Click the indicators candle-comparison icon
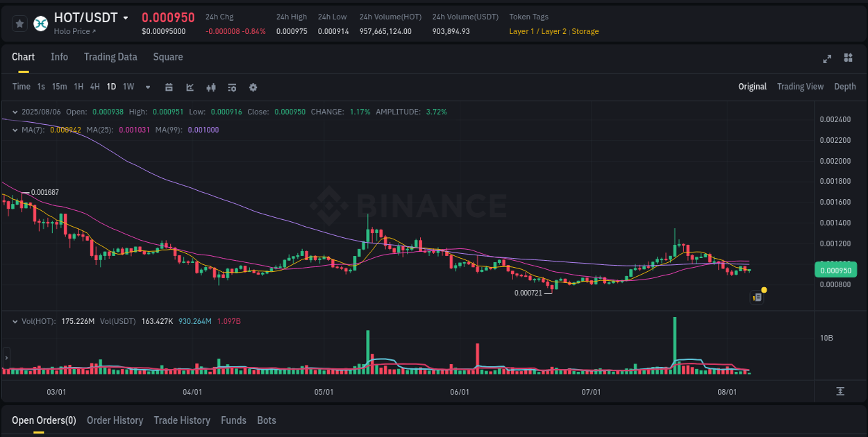The height and width of the screenshot is (437, 868). click(x=210, y=87)
